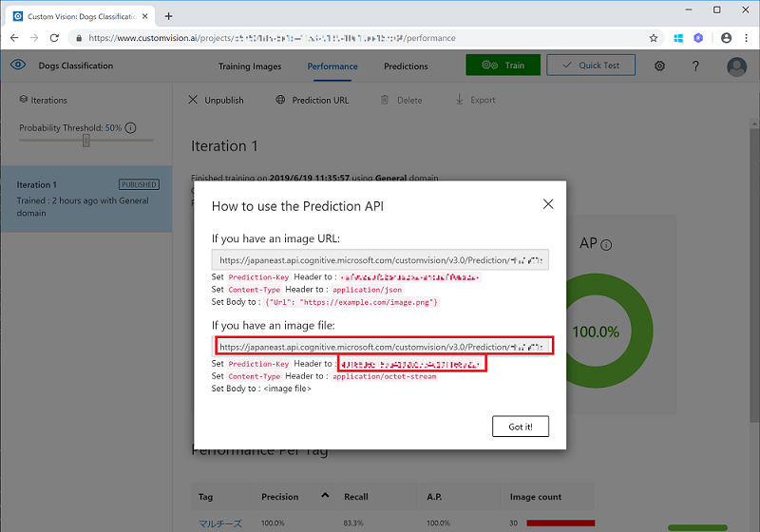Click the globe icon next to Prediction URL
This screenshot has width=760, height=532.
click(280, 100)
